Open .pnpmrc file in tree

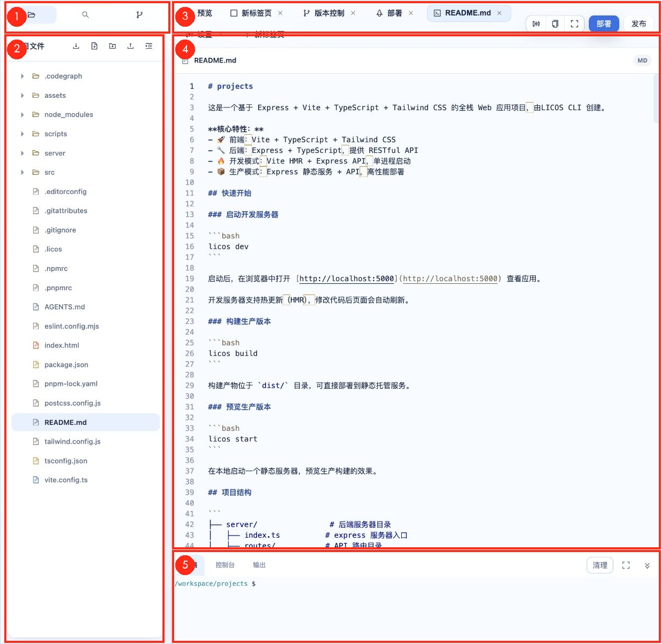(85, 288)
